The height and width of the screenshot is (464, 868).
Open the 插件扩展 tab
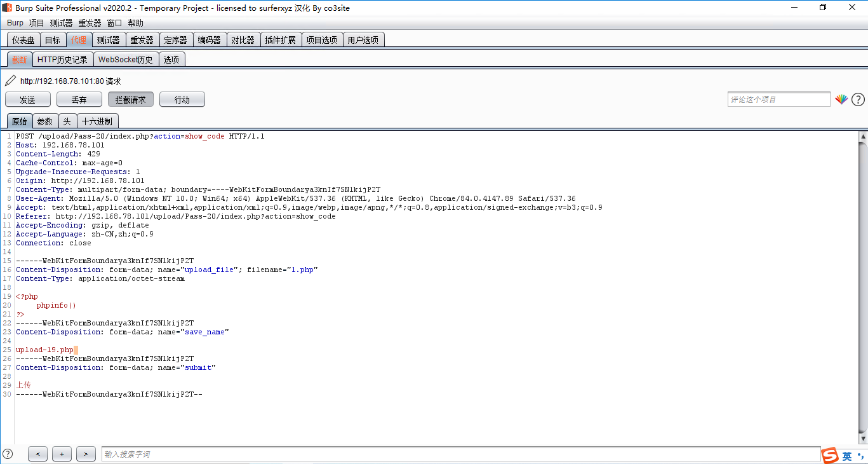280,39
